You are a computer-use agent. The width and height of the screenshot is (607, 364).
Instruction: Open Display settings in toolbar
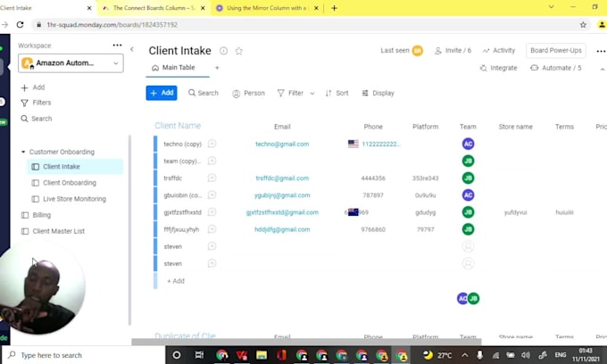pyautogui.click(x=378, y=93)
